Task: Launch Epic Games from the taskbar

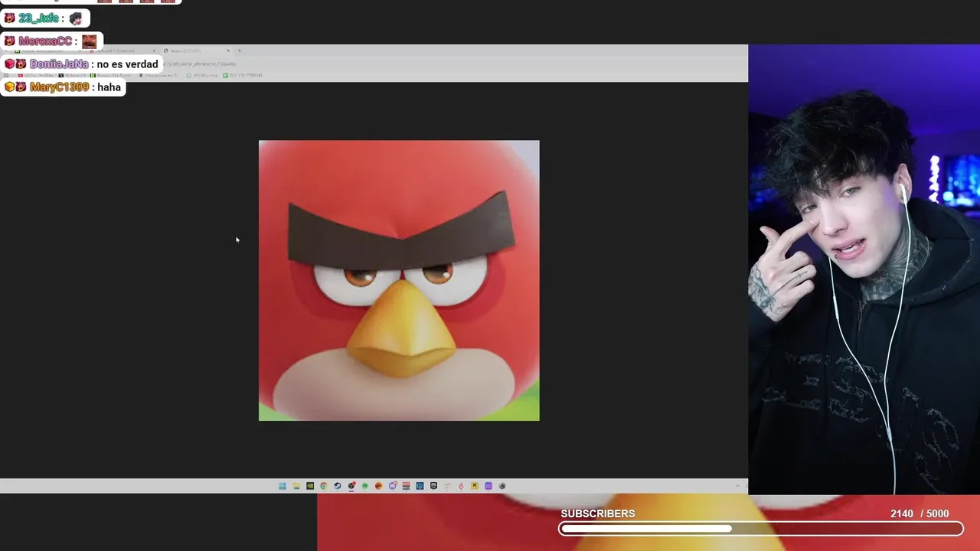Action: [433, 486]
